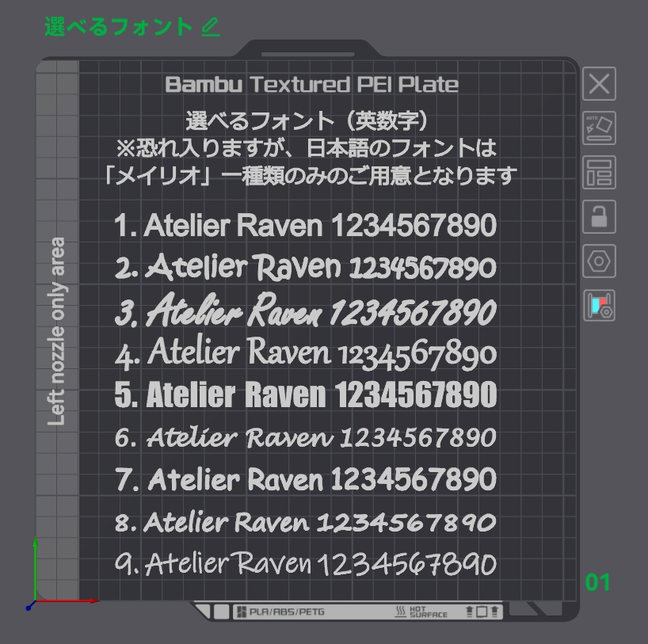Click the auto-orient plate icon
Viewport: 648px width, 644px height.
[599, 128]
